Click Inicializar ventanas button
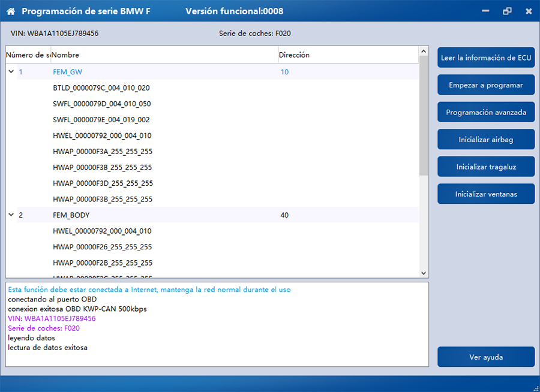The width and height of the screenshot is (540, 392). (486, 194)
